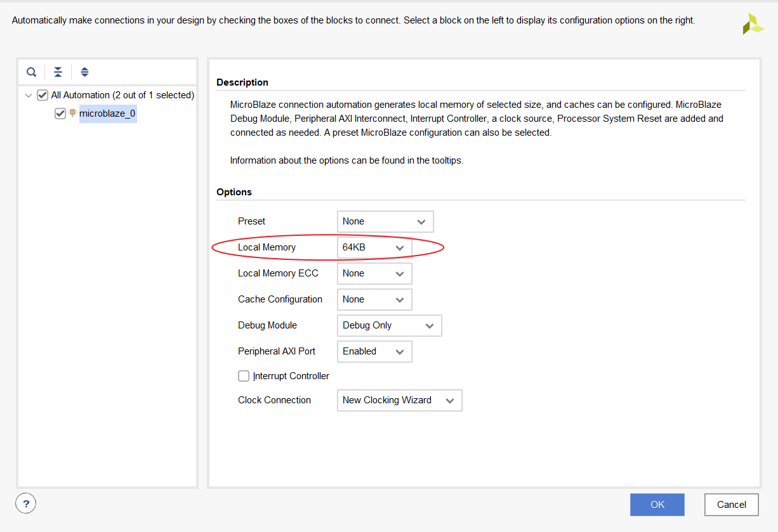Open the Local Memory 64KB dropdown
The width and height of the screenshot is (778, 532).
pos(374,247)
